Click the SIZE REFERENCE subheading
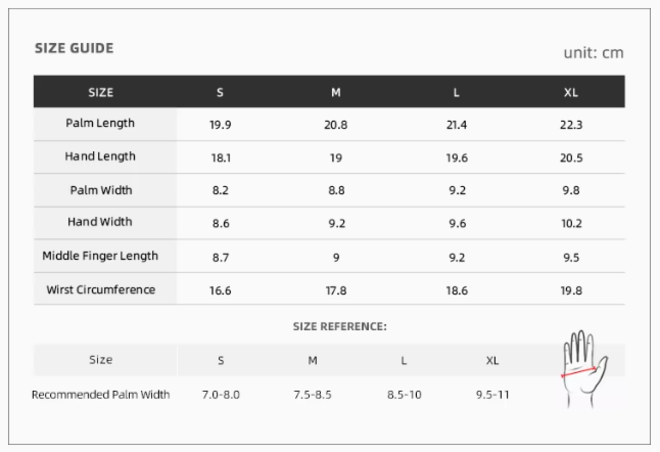660x452 pixels. click(339, 326)
